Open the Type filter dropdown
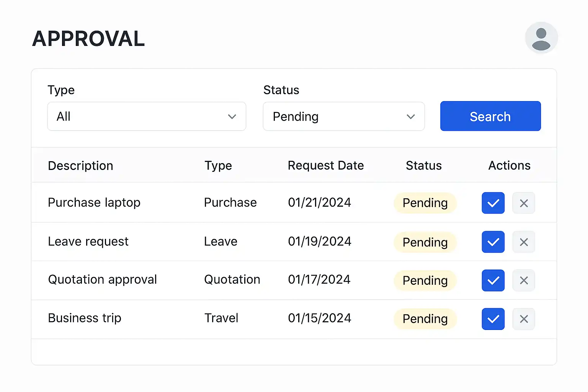Screen dimensions: 588x392 tap(147, 116)
